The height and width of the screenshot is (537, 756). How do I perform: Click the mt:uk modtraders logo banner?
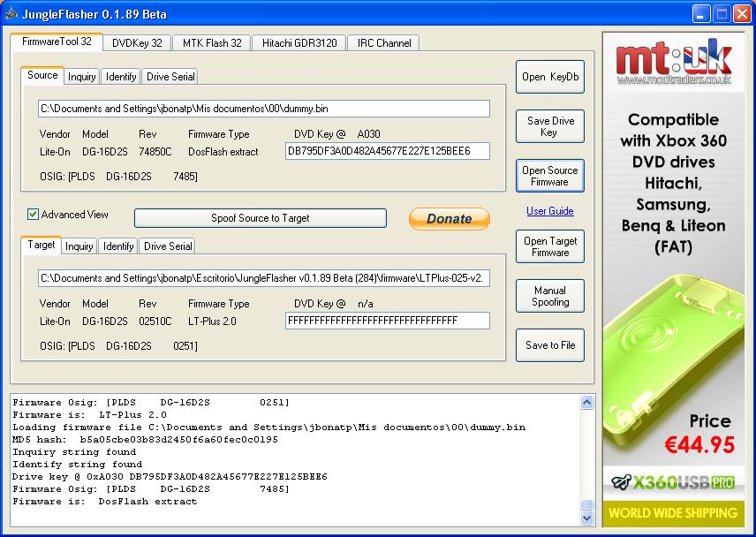pyautogui.click(x=674, y=62)
